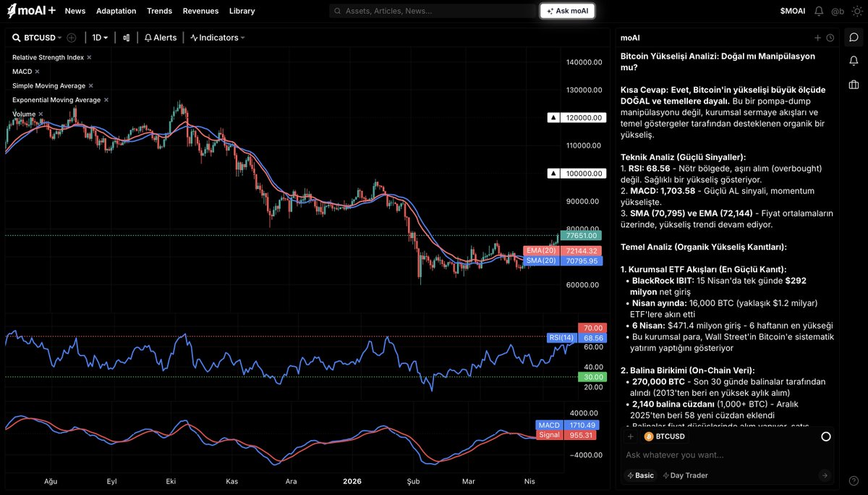
Task: Open help question mark icon
Action: (854, 481)
